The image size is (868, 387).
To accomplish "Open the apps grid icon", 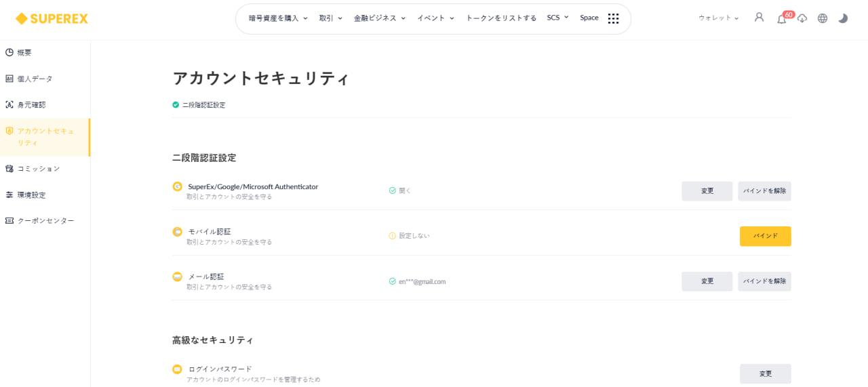I will [x=613, y=18].
